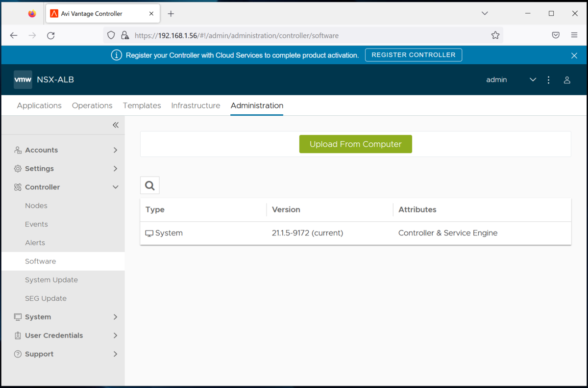Click monitor icon in System row
Image resolution: width=588 pixels, height=388 pixels.
coord(149,233)
